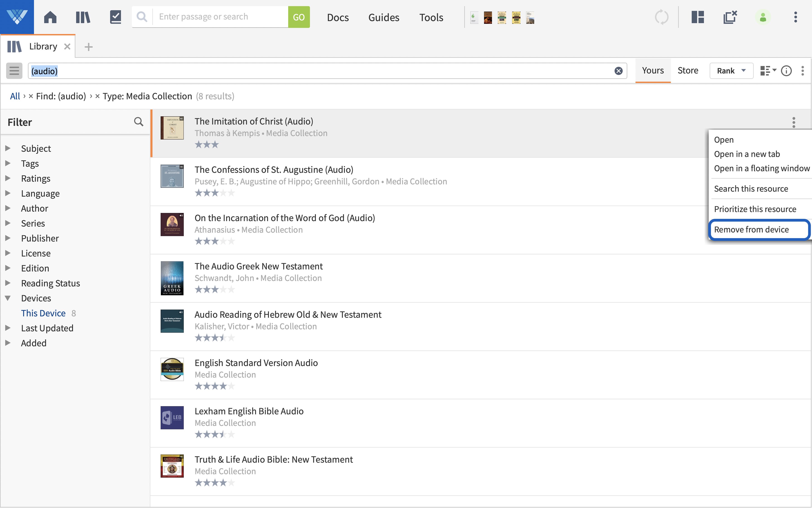Open the main app kebab menu
The width and height of the screenshot is (812, 508).
coord(795,17)
